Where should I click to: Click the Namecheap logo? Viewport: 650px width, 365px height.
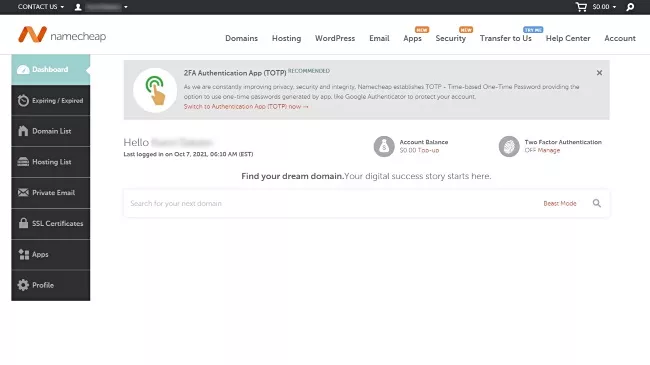point(62,35)
